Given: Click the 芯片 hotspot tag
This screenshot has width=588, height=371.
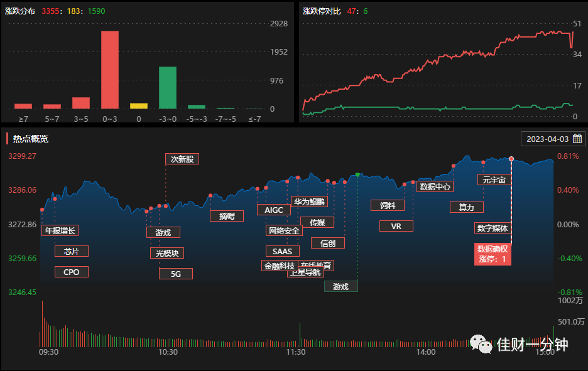Looking at the screenshot, I should pyautogui.click(x=71, y=251).
